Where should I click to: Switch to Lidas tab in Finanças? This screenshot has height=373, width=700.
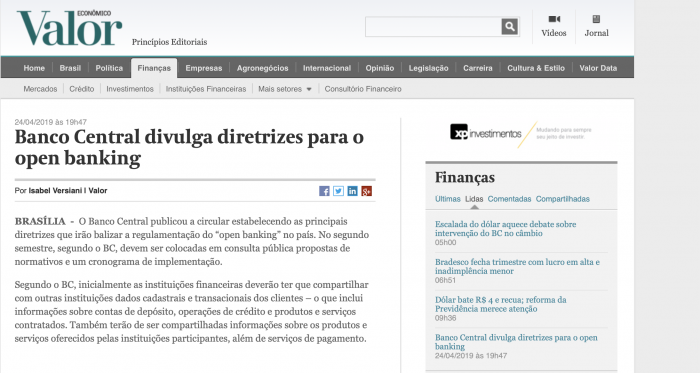[x=474, y=199]
